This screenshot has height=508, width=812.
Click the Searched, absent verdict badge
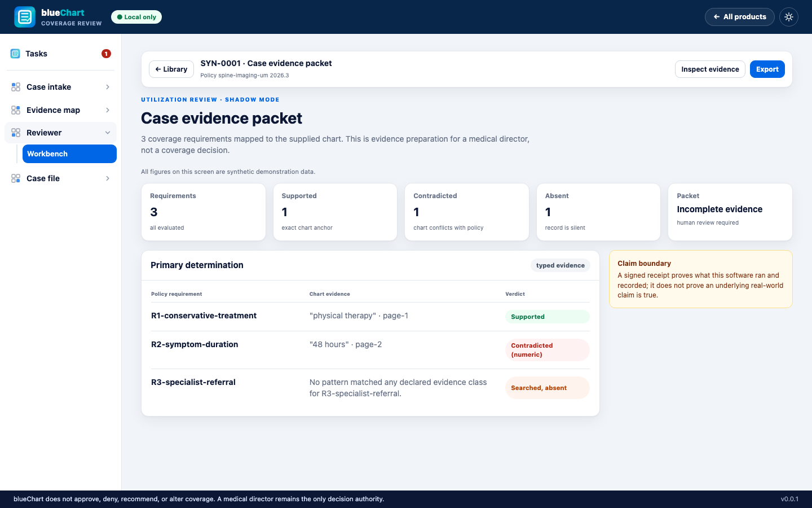click(547, 388)
